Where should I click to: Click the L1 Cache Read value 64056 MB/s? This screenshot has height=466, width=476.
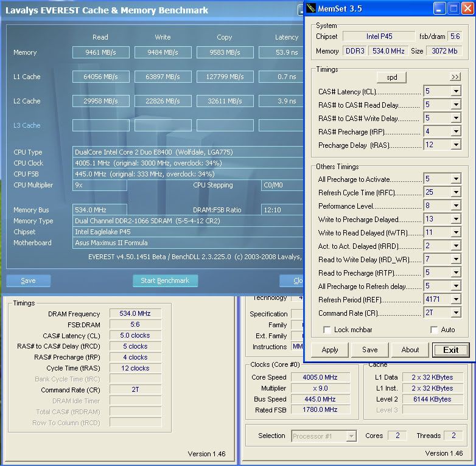point(101,77)
